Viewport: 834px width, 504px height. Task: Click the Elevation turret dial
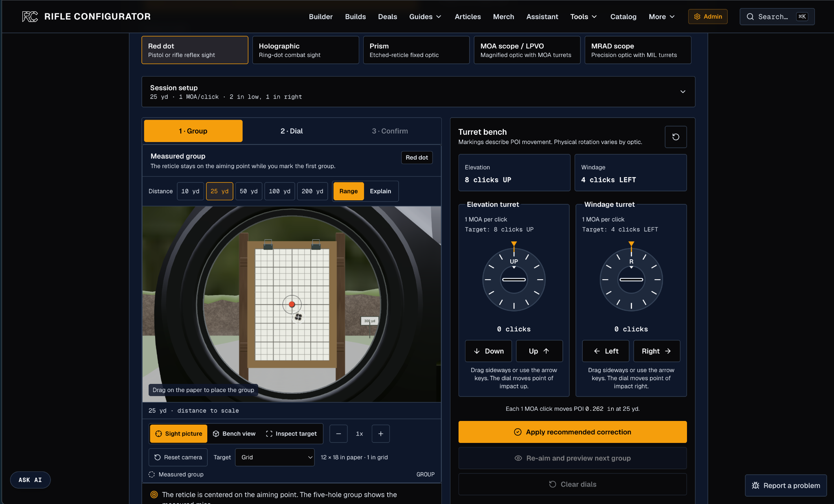[514, 280]
